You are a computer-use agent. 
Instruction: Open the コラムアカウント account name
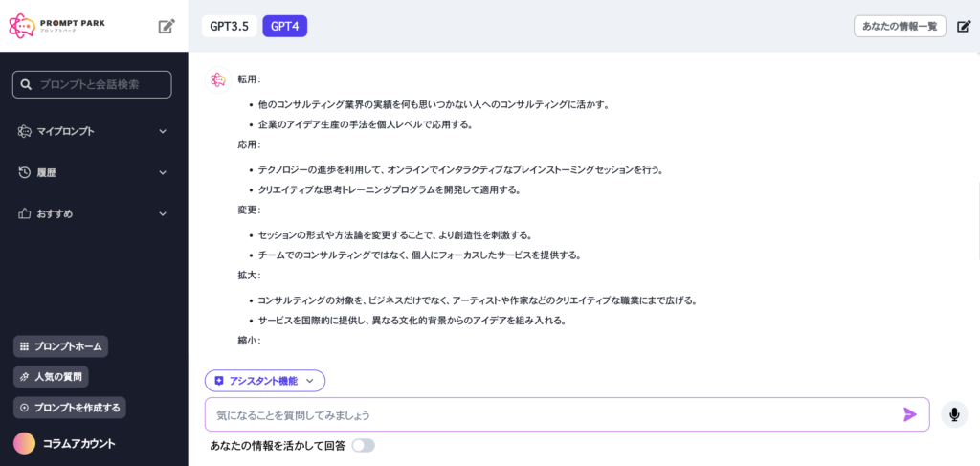coord(79,444)
